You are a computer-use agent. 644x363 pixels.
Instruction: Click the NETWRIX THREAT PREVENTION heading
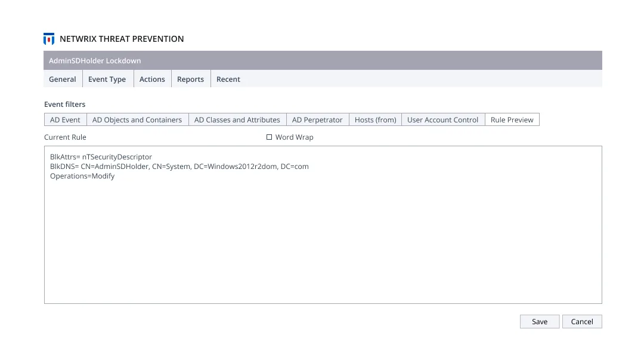[122, 39]
